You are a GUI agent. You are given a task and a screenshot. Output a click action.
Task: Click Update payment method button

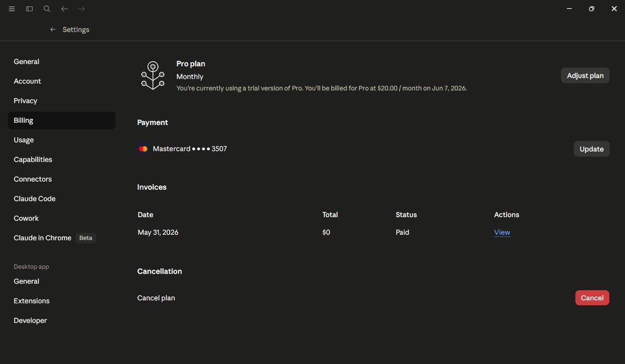tap(591, 149)
